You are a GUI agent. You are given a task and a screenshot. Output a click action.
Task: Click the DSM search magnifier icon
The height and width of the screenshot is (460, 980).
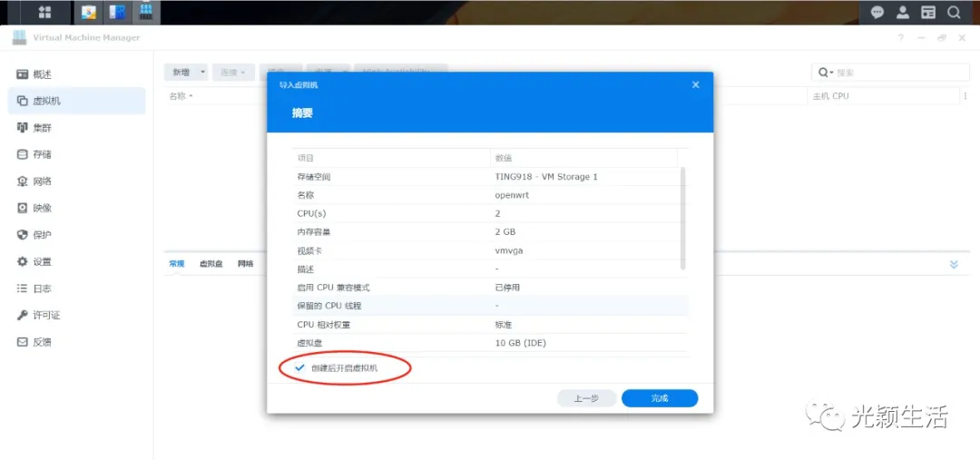point(954,12)
